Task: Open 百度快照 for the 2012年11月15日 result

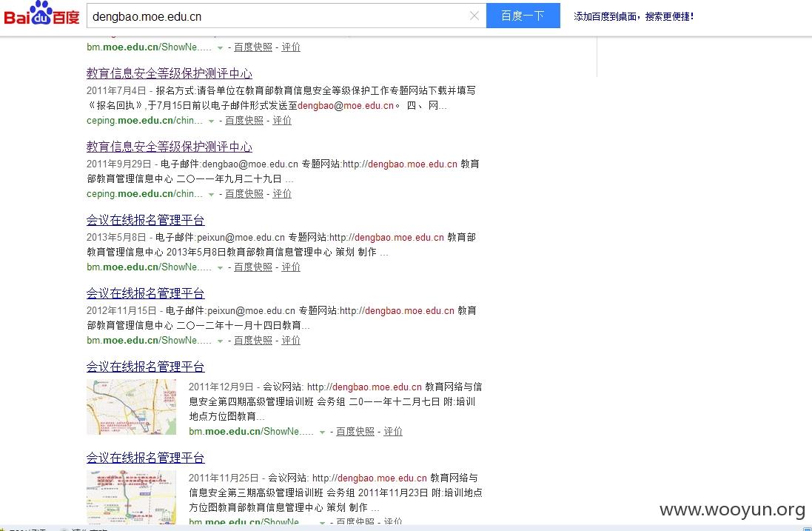Action: pyautogui.click(x=253, y=341)
